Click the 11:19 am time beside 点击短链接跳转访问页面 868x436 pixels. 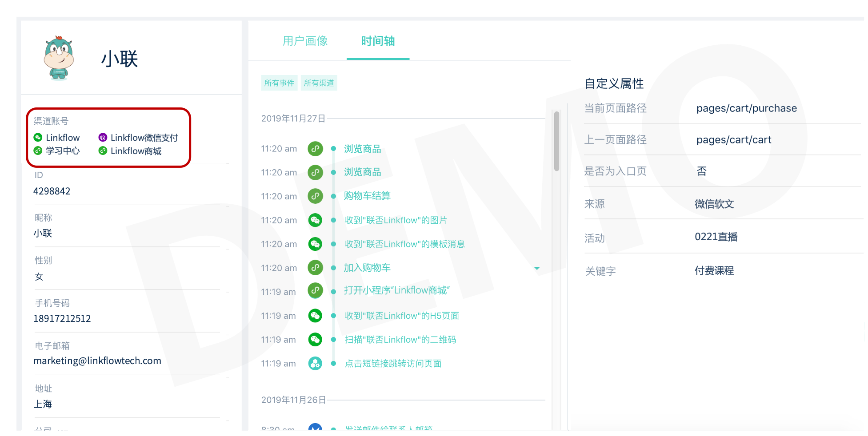pyautogui.click(x=279, y=364)
